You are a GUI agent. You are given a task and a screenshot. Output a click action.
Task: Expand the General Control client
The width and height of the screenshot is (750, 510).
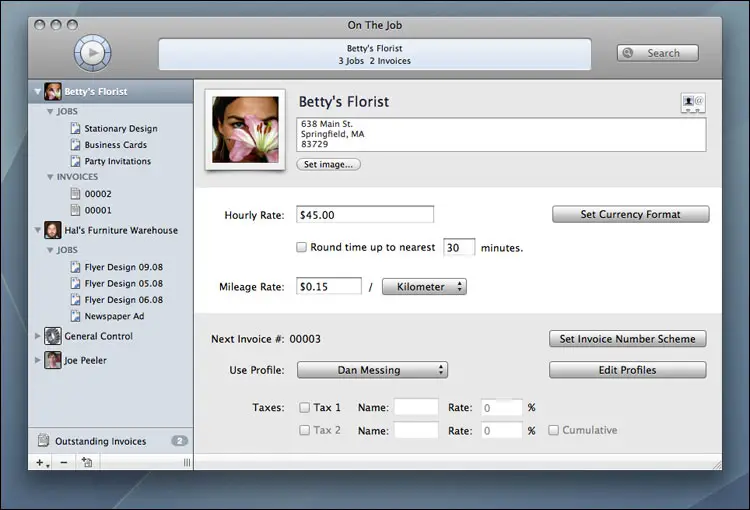[x=37, y=336]
